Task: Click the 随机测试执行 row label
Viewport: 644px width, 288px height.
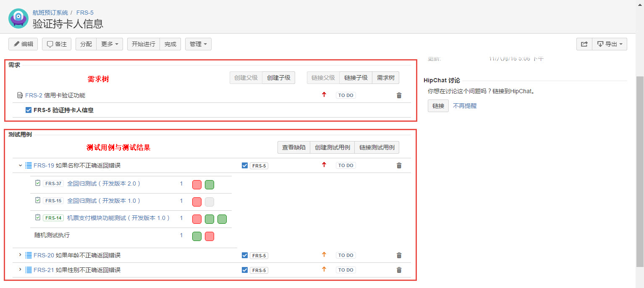Action: point(52,235)
